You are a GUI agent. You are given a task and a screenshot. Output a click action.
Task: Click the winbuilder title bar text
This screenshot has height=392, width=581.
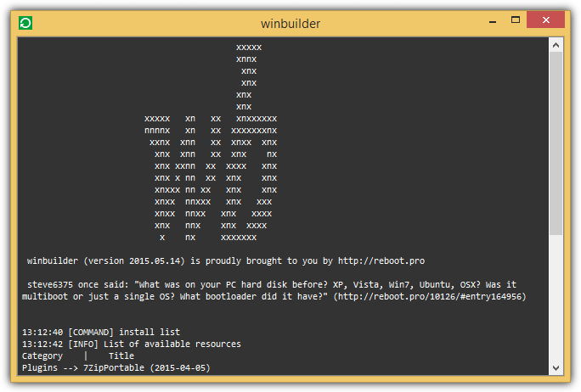click(x=290, y=23)
